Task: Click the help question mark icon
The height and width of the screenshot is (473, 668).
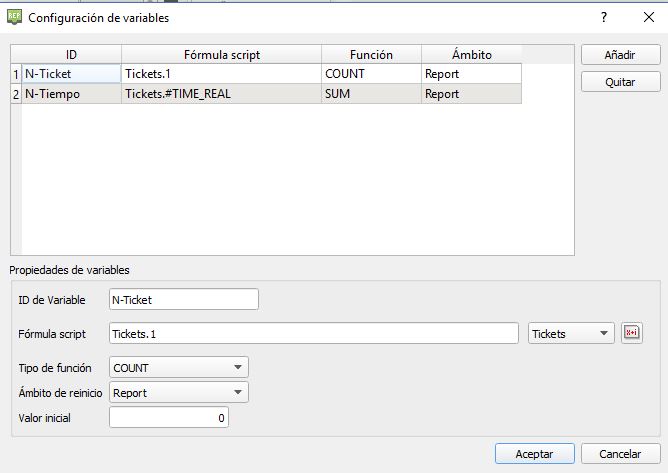Action: [x=604, y=17]
